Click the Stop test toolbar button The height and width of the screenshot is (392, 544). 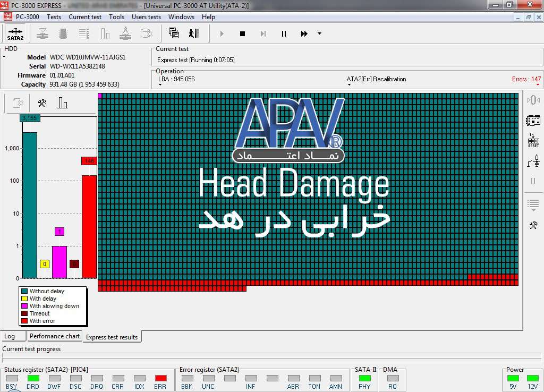[x=242, y=33]
